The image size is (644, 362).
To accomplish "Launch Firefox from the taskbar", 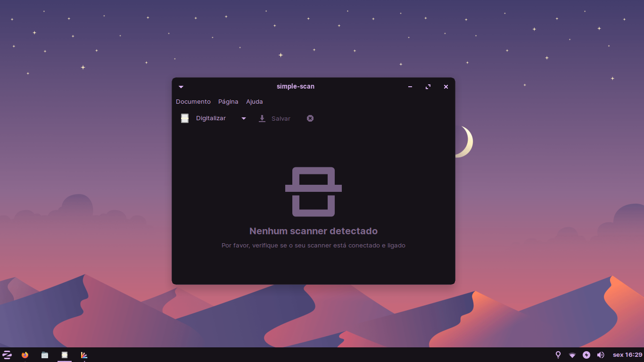I will (25, 355).
